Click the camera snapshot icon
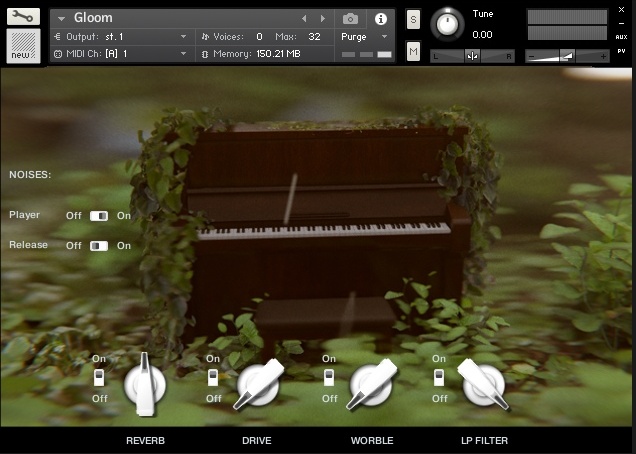Screen dimensions: 636x454 tap(350, 18)
